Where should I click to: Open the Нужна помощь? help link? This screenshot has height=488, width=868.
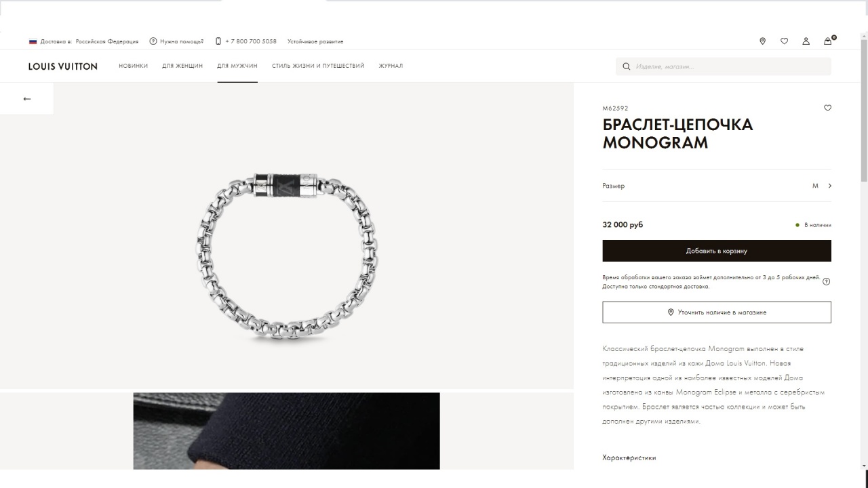point(176,41)
